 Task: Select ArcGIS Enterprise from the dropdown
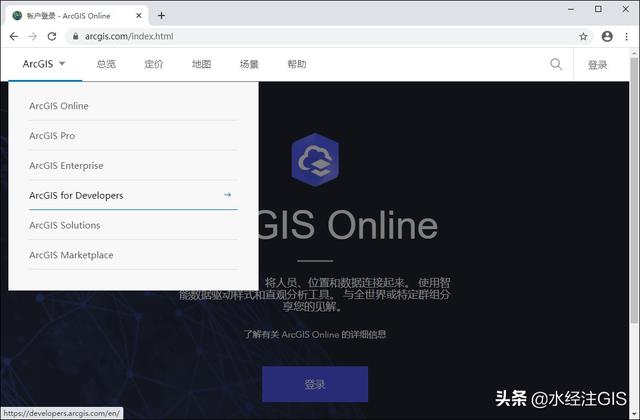click(133, 165)
